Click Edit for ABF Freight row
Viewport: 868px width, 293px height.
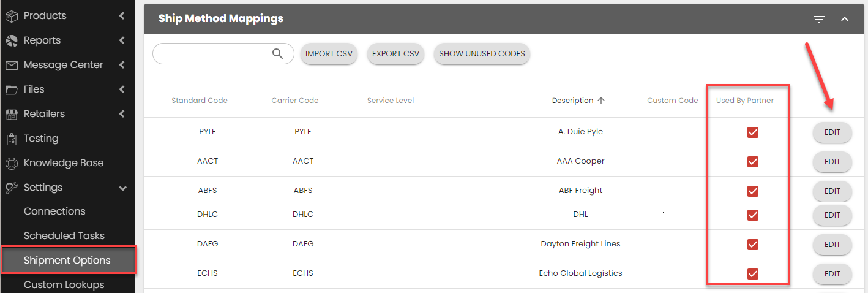pyautogui.click(x=832, y=191)
